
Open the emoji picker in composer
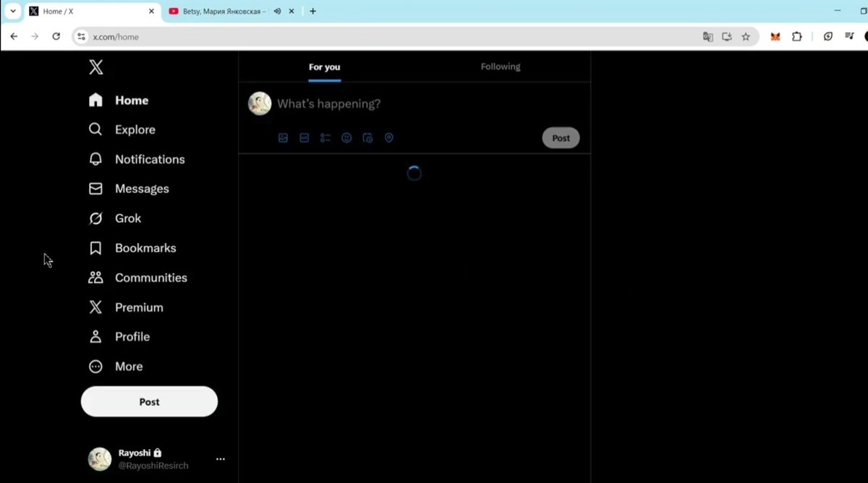pyautogui.click(x=346, y=138)
